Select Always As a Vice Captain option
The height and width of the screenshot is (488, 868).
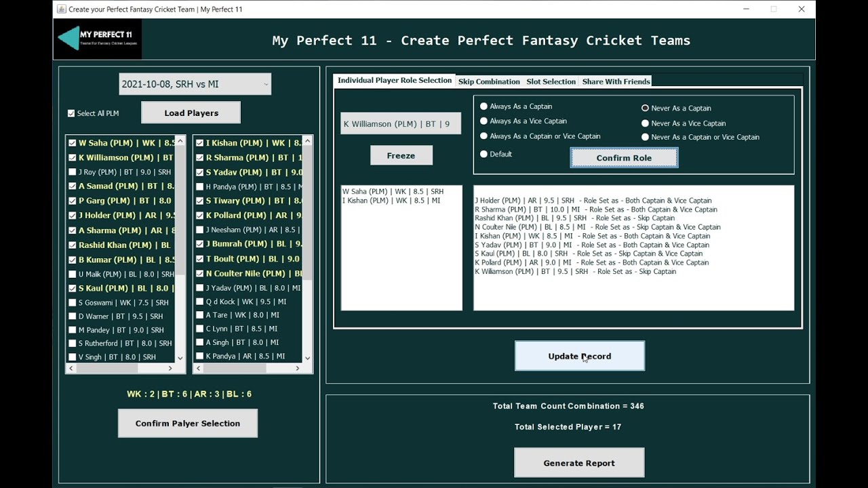pyautogui.click(x=484, y=121)
